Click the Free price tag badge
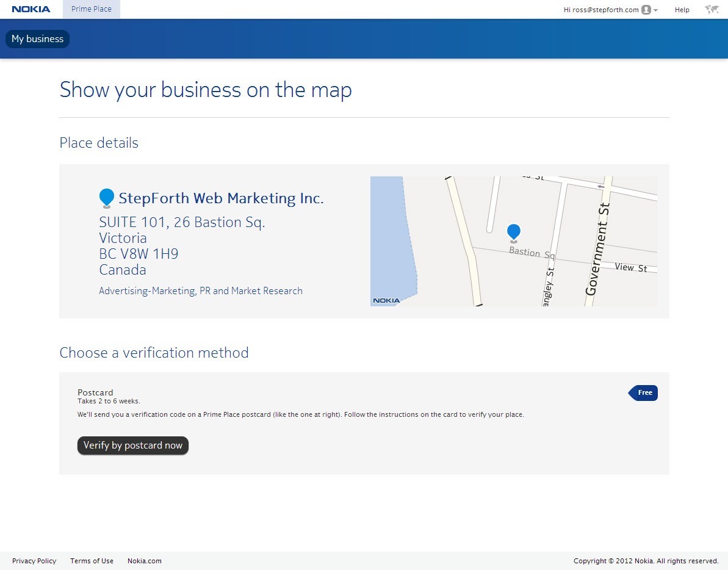The width and height of the screenshot is (728, 570). point(644,392)
